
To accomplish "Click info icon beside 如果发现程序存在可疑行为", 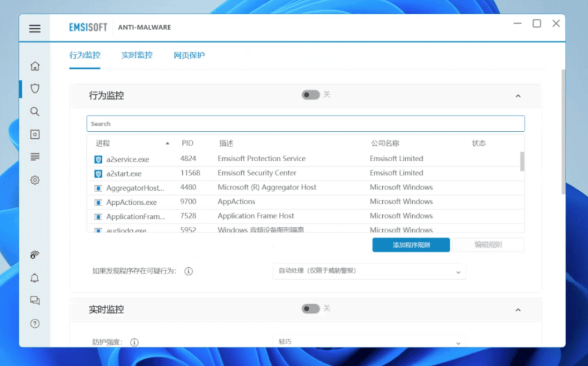I will point(189,271).
